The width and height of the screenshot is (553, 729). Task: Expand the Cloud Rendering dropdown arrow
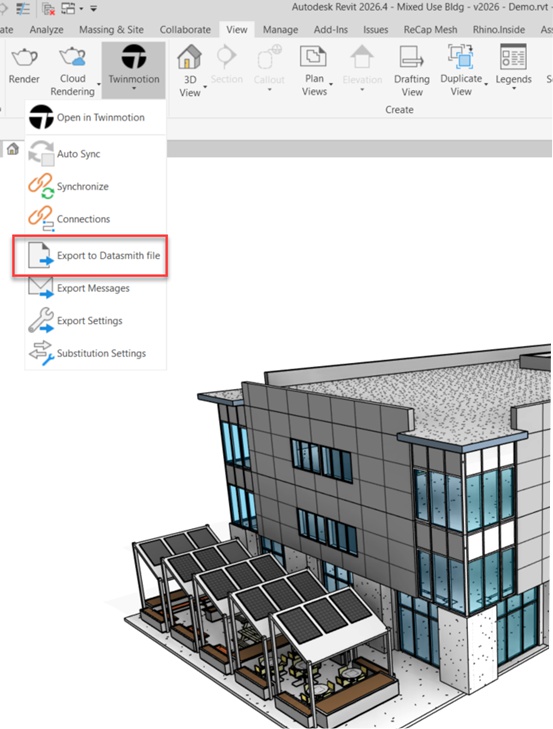coord(99,84)
